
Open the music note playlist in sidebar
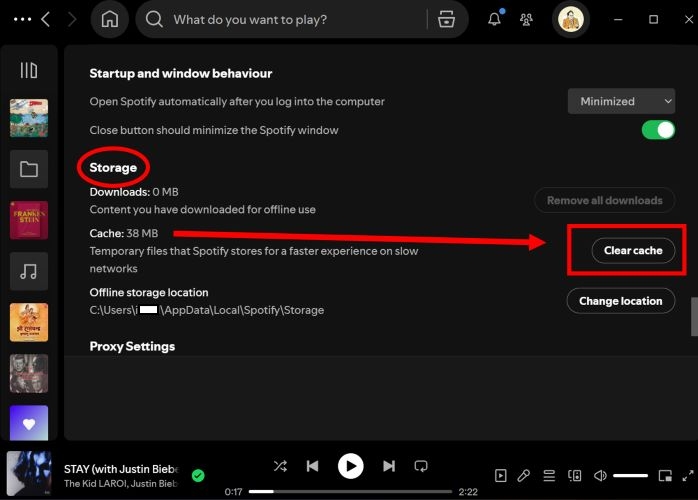coord(29,271)
